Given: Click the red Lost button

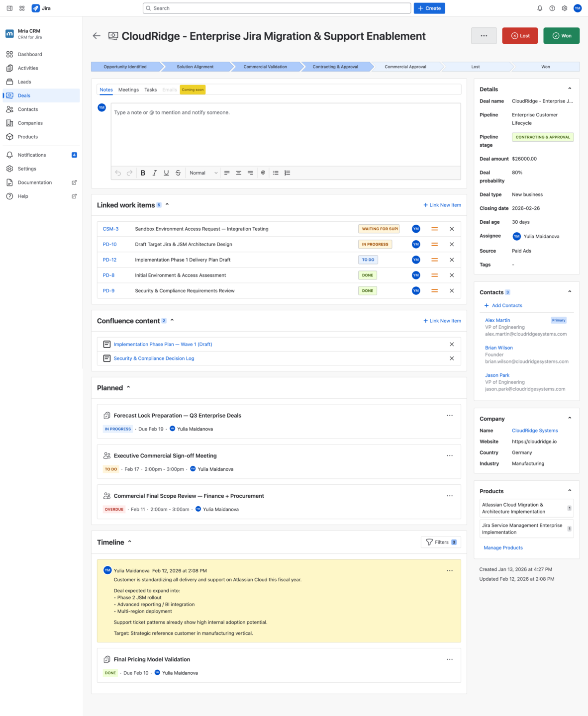Looking at the screenshot, I should coord(520,36).
